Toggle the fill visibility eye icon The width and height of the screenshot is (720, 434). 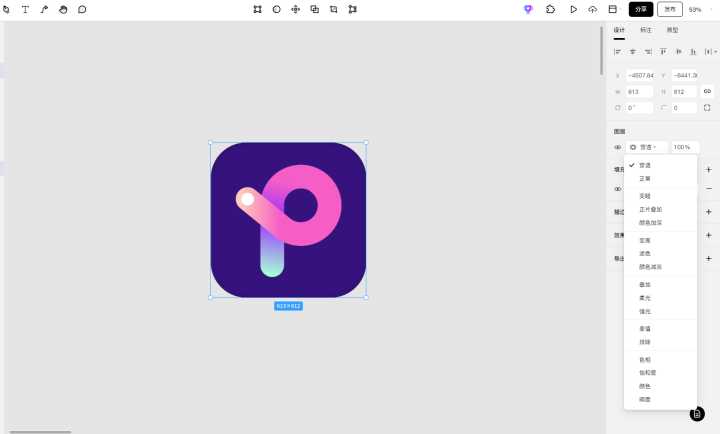tap(618, 189)
